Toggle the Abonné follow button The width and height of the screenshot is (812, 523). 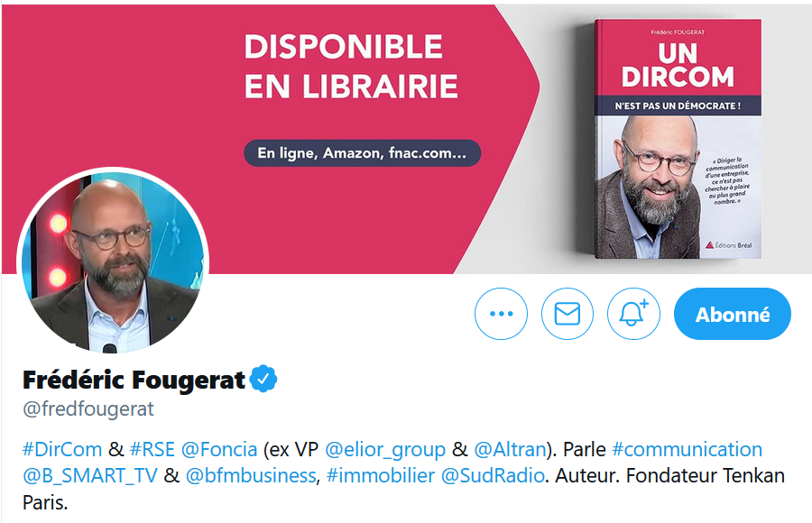click(x=733, y=314)
